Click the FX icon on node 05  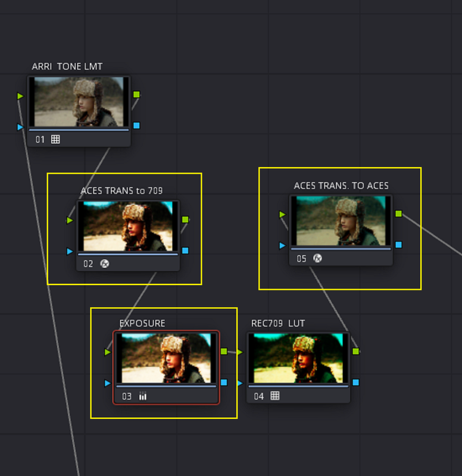pos(317,258)
